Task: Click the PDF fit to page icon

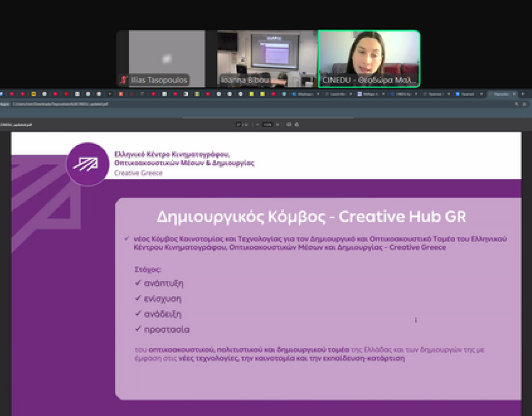Action: [289, 125]
